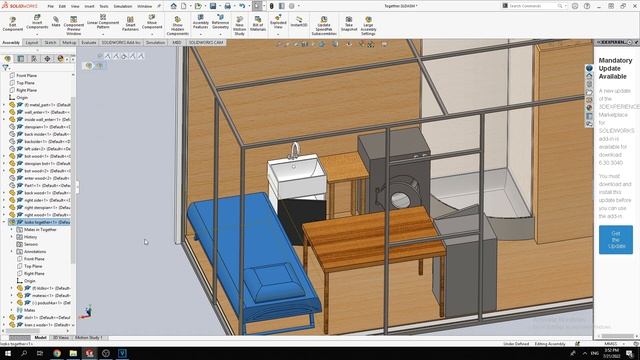The width and height of the screenshot is (640, 360).
Task: Expand the metal_part<1> component
Action: (x=4, y=105)
